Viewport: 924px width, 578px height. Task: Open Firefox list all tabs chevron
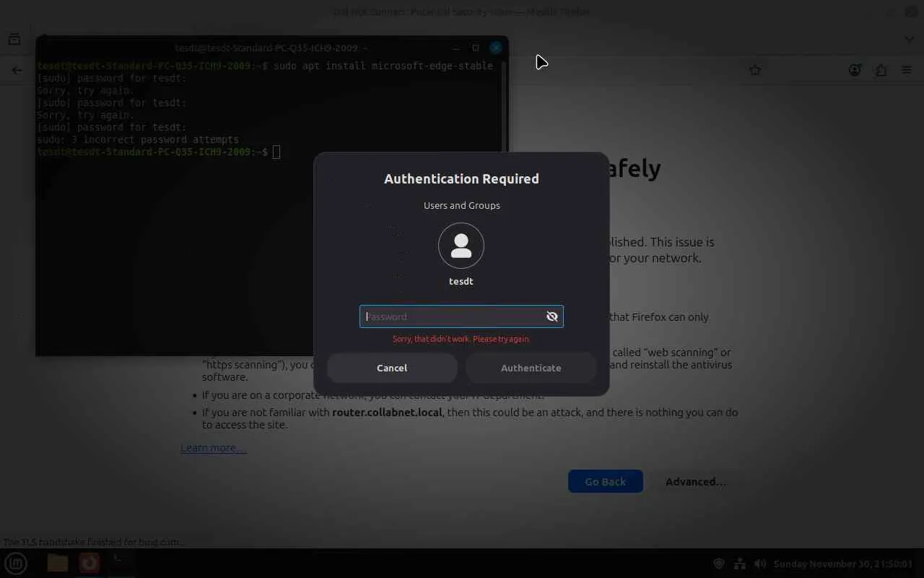[910, 39]
